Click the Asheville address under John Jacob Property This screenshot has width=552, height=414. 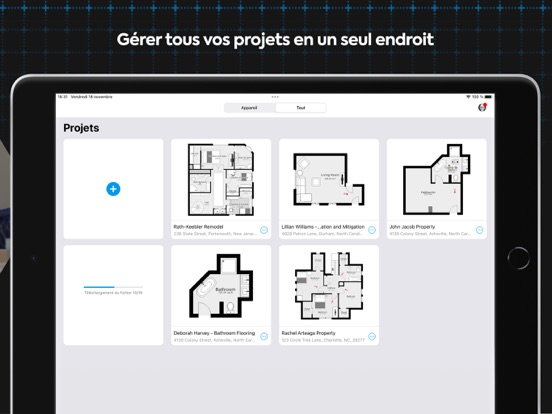pos(430,234)
